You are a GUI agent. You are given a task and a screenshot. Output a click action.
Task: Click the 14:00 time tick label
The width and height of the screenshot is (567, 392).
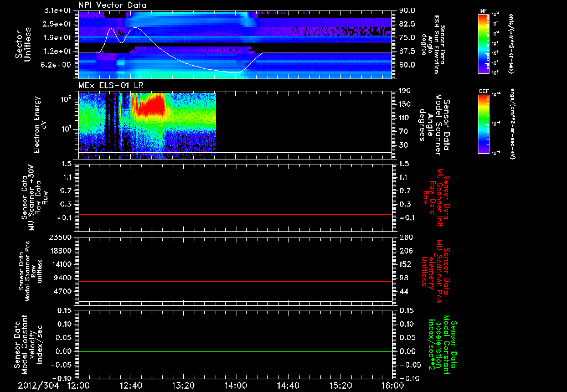(x=235, y=385)
